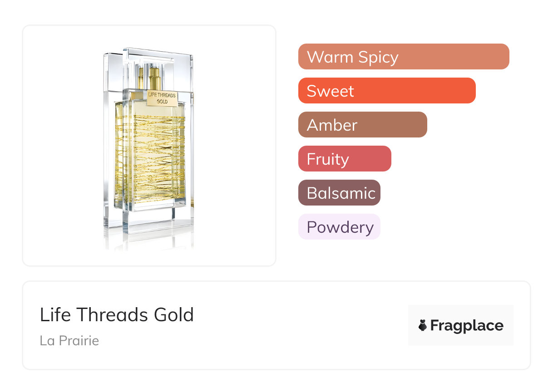Image resolution: width=553 pixels, height=392 pixels.
Task: Click the gold label on the bottle
Action: pos(162,98)
